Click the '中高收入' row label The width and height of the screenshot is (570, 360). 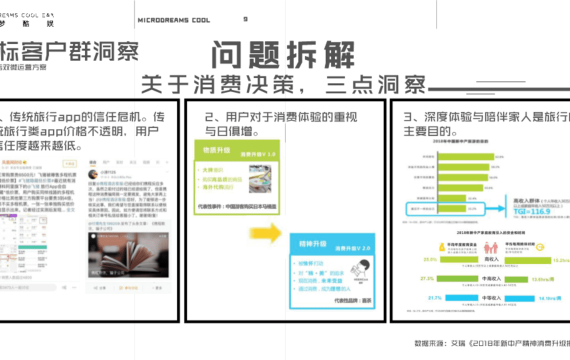coord(491,279)
